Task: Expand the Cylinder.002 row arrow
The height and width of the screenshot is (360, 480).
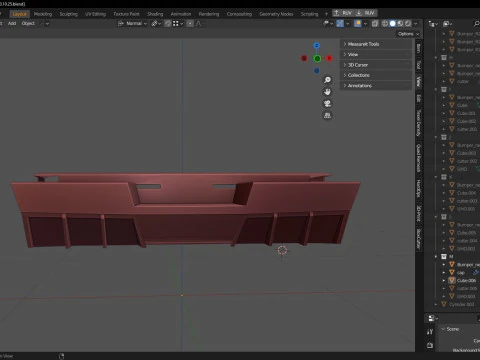Action: coord(436,304)
